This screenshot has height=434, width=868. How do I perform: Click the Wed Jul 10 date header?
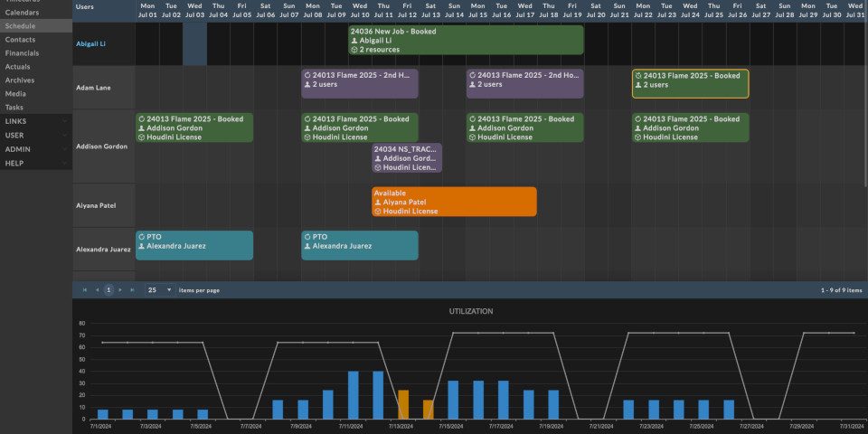tap(359, 11)
